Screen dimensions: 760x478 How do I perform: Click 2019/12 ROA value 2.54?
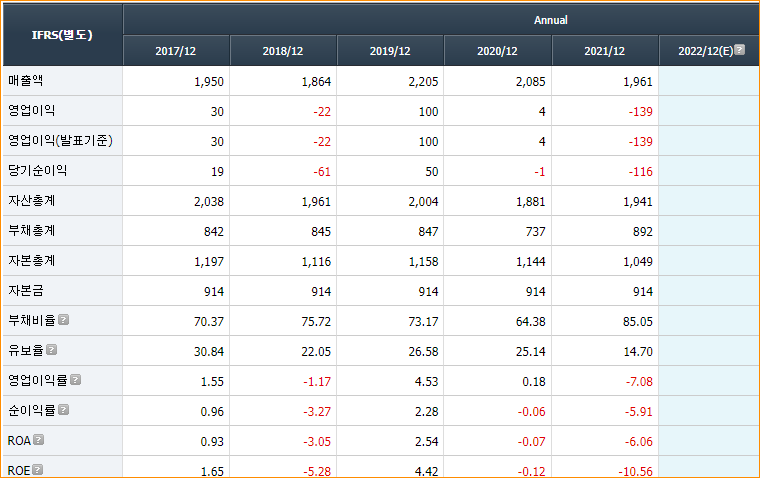pyautogui.click(x=427, y=442)
